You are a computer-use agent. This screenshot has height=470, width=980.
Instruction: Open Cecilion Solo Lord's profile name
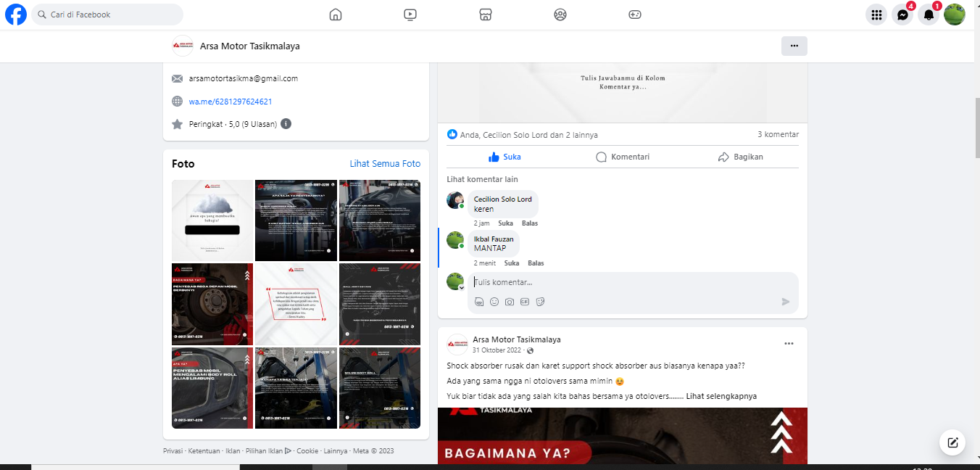[x=502, y=199]
